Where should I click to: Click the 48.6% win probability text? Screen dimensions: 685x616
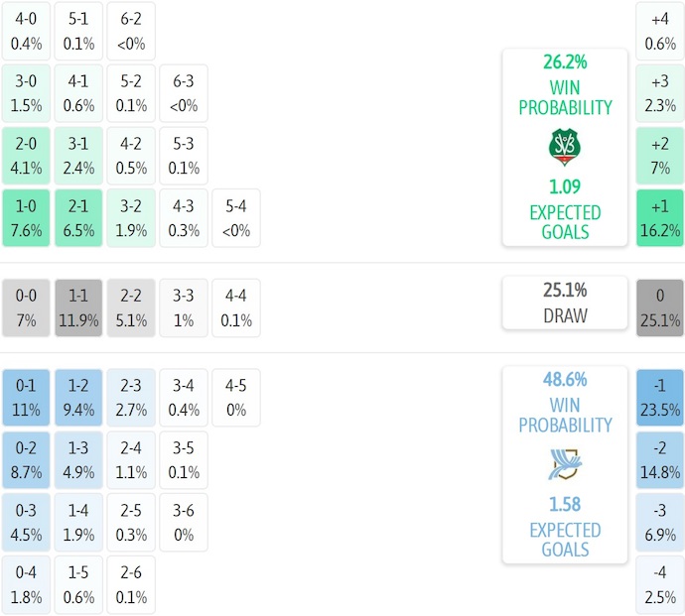[x=564, y=379]
